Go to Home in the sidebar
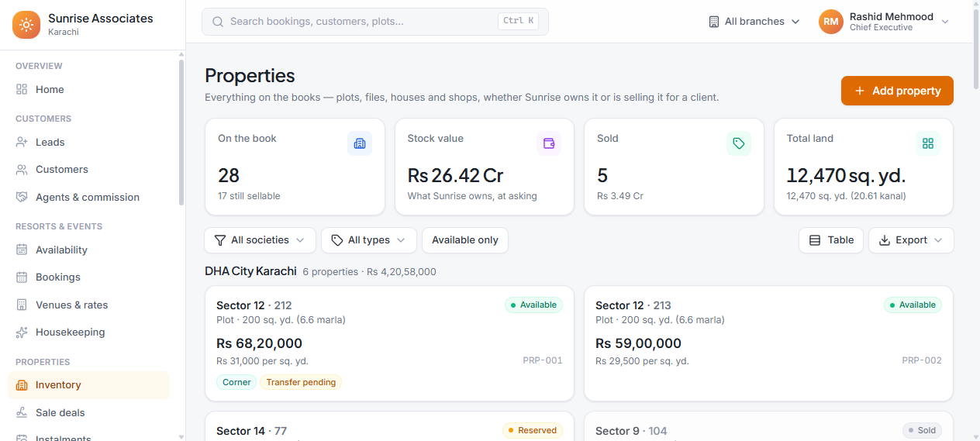 (88, 89)
